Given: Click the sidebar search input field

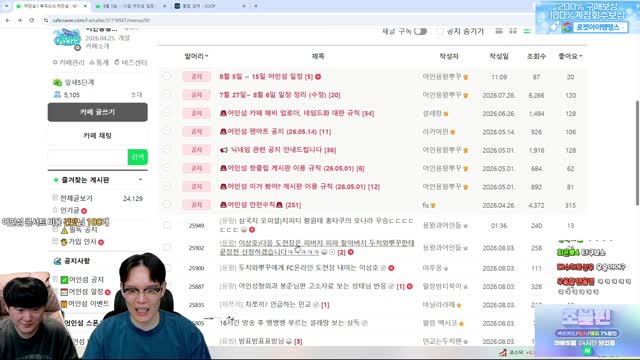Looking at the screenshot, I should [88, 157].
